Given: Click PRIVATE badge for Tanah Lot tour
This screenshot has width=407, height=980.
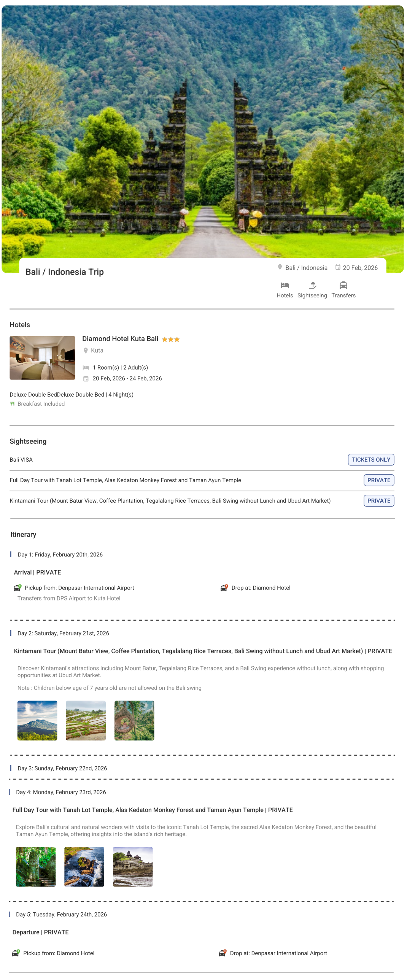Looking at the screenshot, I should click(x=378, y=480).
